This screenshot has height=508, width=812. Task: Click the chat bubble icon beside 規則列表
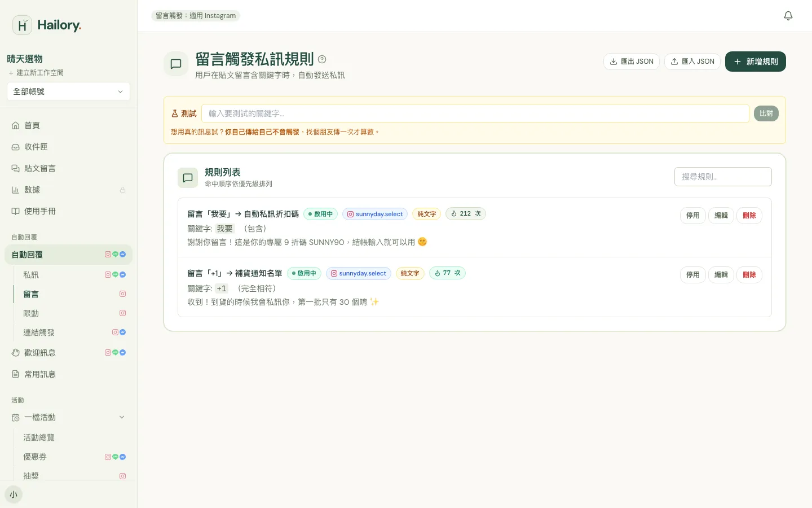(x=188, y=178)
